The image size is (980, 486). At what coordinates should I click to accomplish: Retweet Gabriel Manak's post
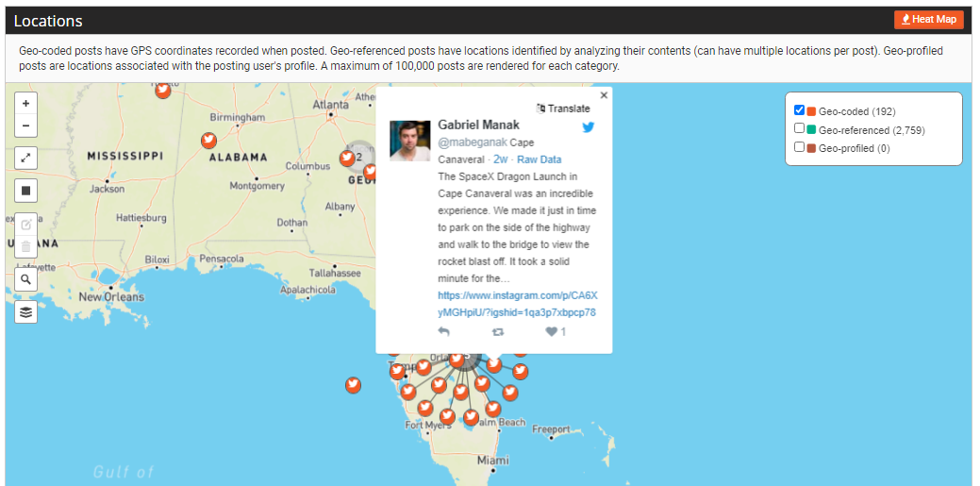pos(498,332)
